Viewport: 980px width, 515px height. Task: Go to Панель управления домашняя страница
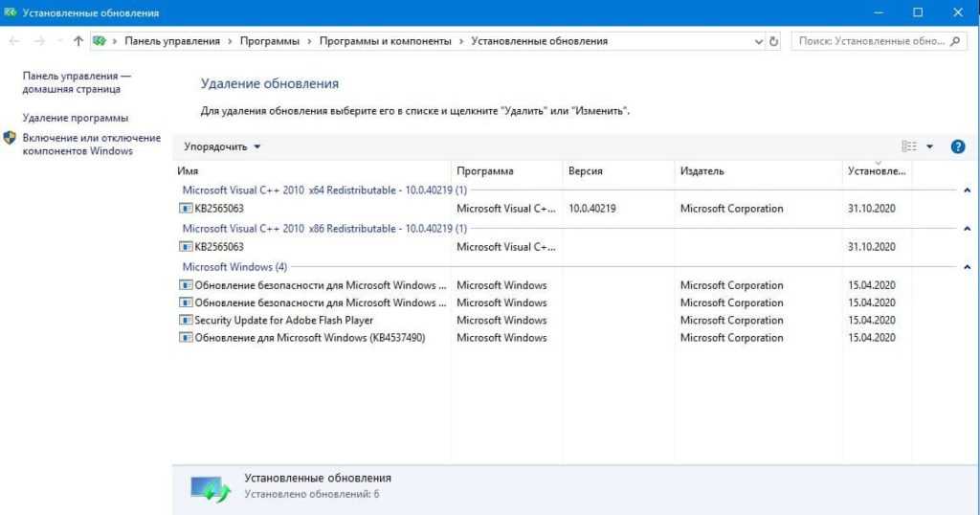(76, 82)
